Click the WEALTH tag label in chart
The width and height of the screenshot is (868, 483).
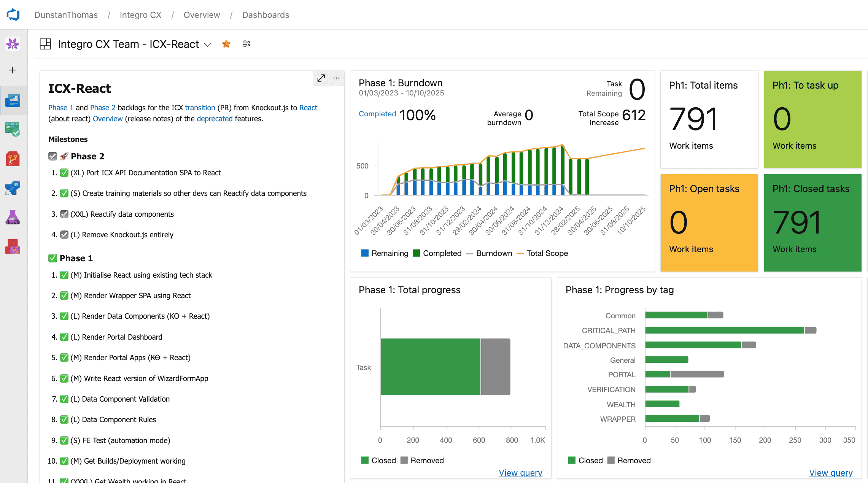point(621,405)
